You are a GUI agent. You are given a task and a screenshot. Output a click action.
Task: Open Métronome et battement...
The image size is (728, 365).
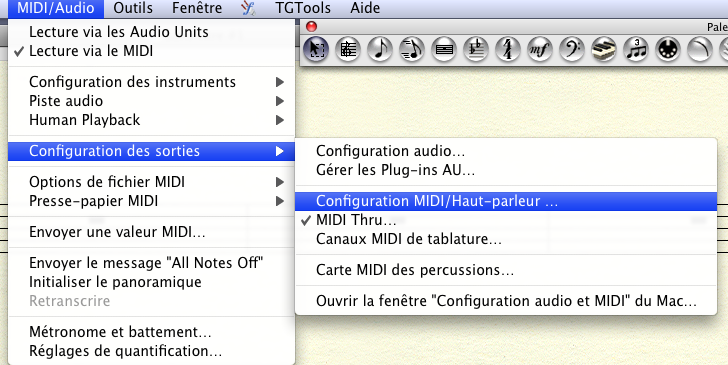(x=151, y=332)
